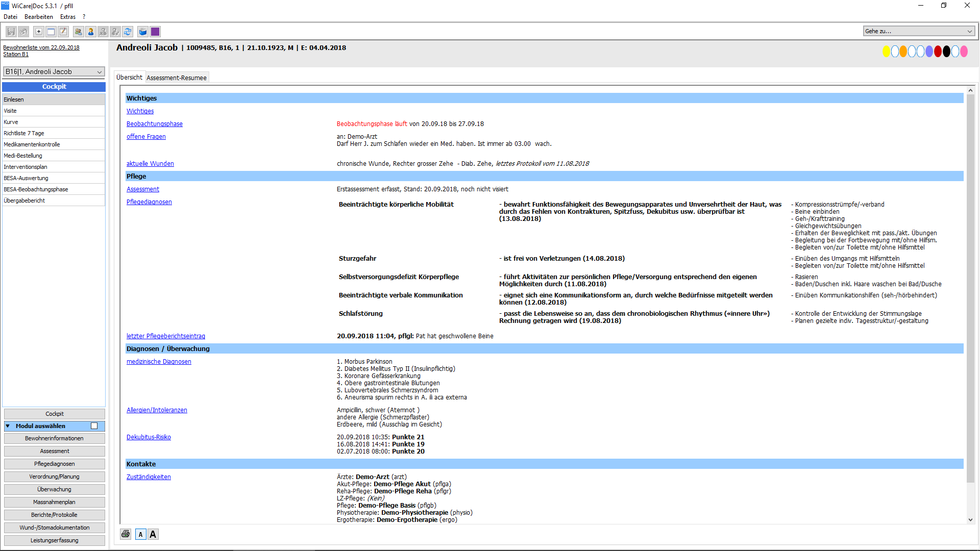Select Medikamentenkontrolle entry

[x=54, y=144]
